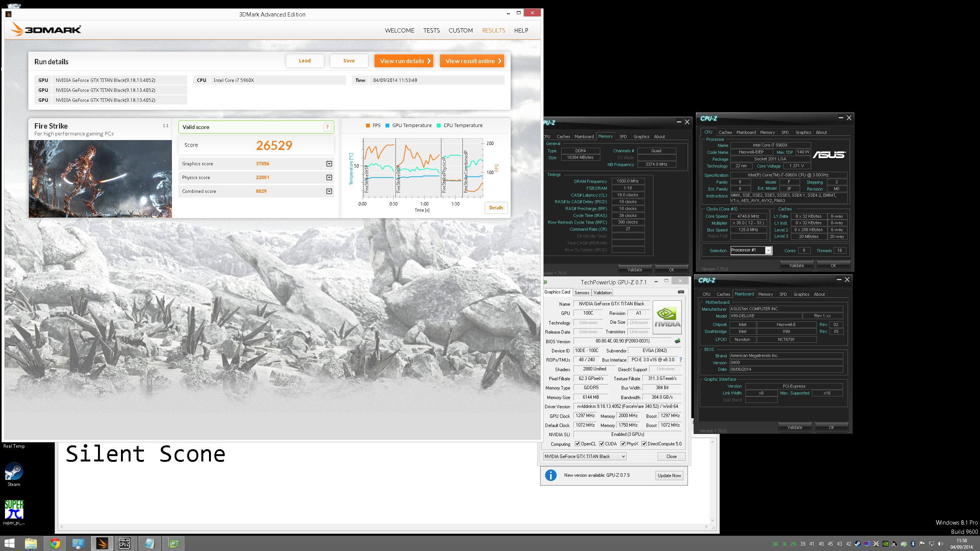Click the Save button in Run details
This screenshot has height=551, width=980.
coord(349,61)
